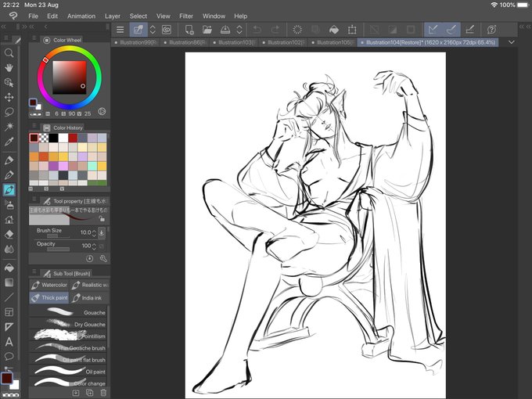Open the Layer menu
This screenshot has height=399, width=532.
tap(113, 16)
